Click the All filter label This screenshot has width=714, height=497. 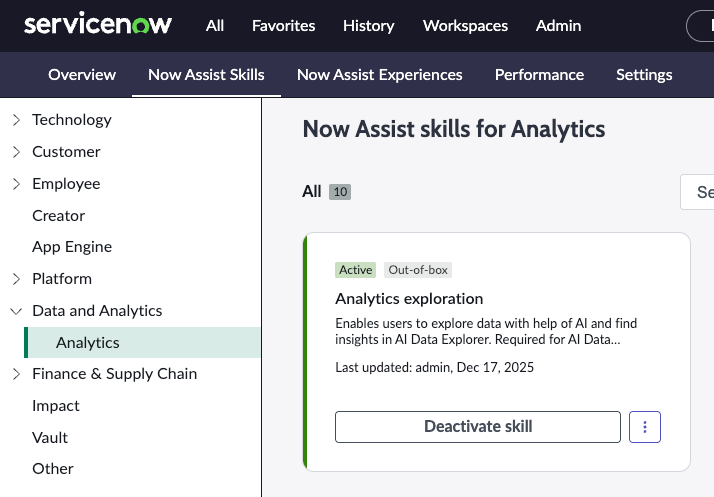point(311,192)
